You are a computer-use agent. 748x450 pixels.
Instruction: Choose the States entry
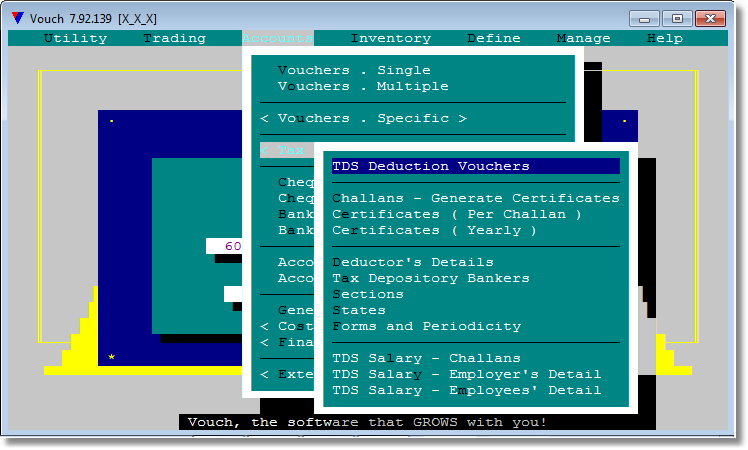359,310
